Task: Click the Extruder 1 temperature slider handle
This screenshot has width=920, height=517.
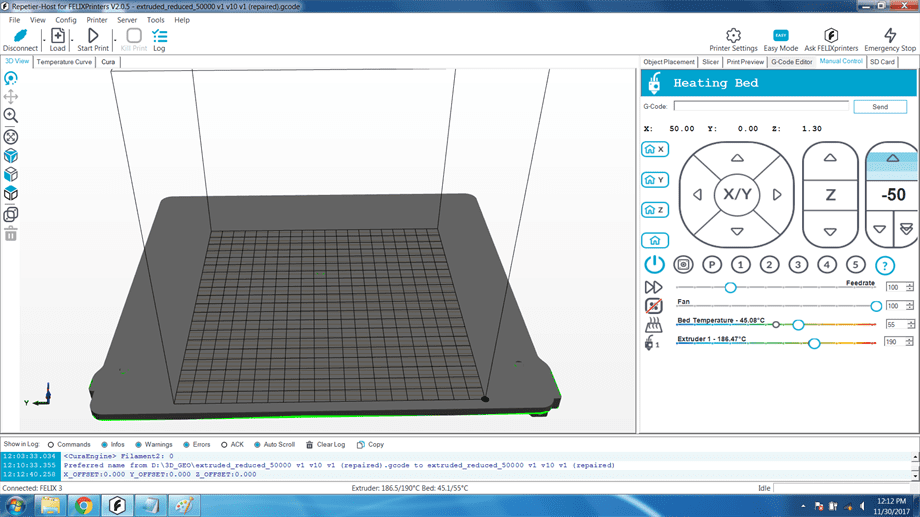Action: [x=814, y=343]
